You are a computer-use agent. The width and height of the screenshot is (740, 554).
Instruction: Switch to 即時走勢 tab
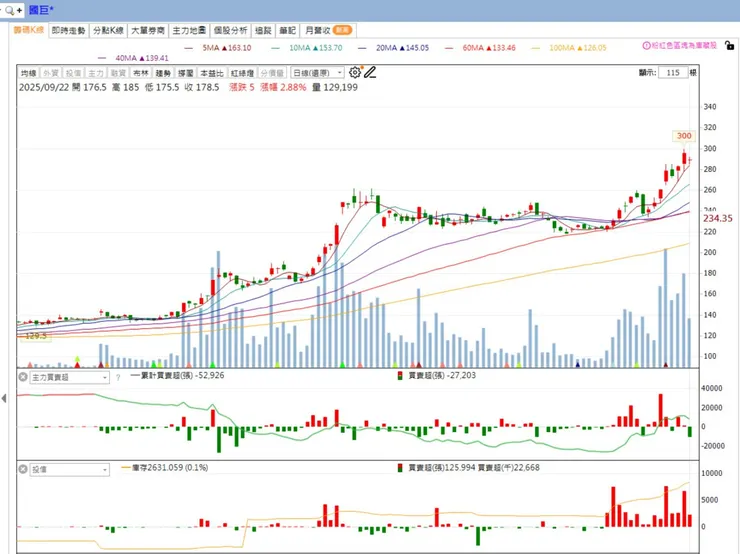click(x=68, y=31)
